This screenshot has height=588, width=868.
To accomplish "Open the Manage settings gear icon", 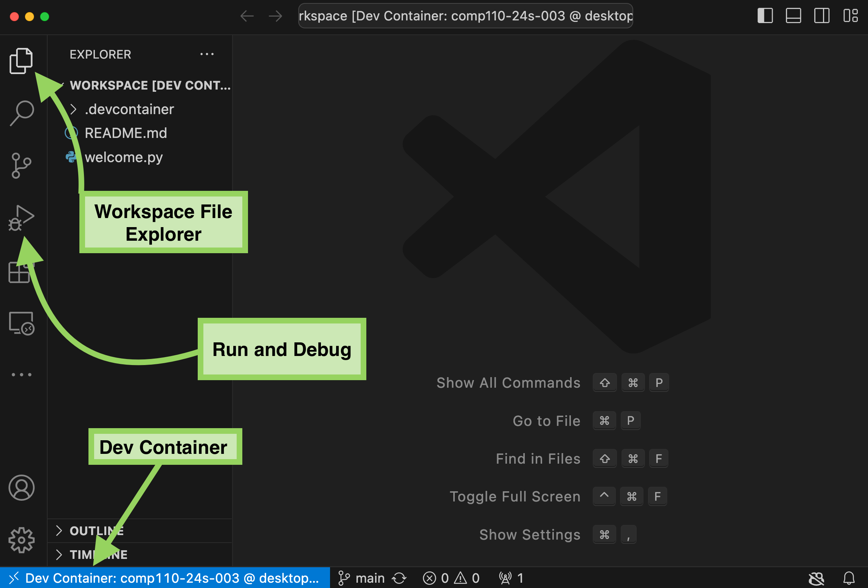I will tap(21, 540).
